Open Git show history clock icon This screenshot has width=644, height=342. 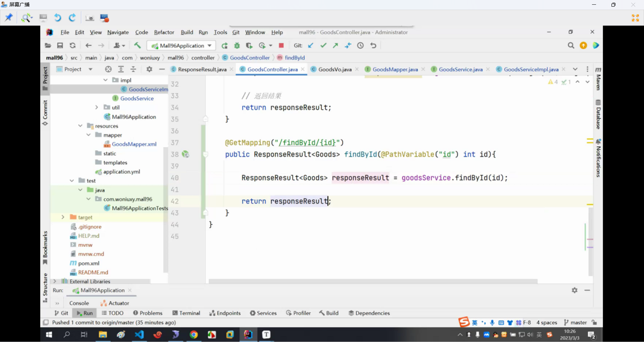point(360,46)
